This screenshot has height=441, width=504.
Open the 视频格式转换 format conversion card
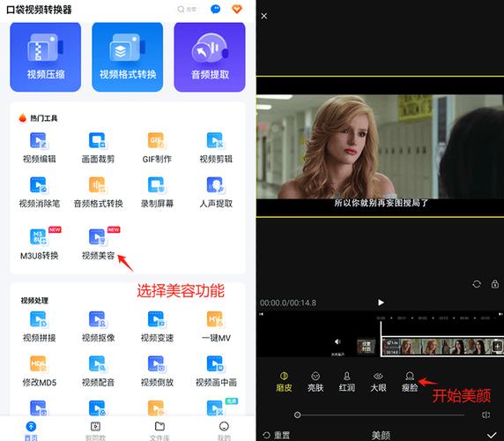(x=127, y=57)
